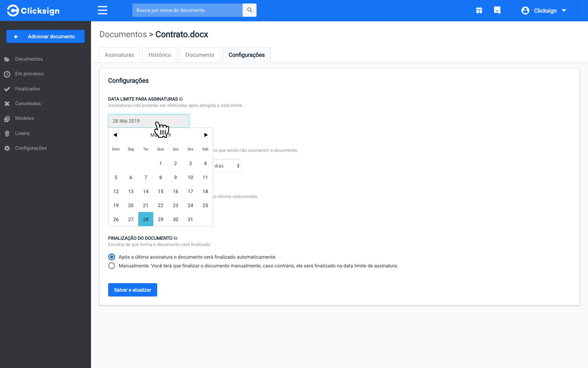Click the date limit field showing 28 Mai 2019
Viewport: 588px width, 368px height.
pos(149,121)
